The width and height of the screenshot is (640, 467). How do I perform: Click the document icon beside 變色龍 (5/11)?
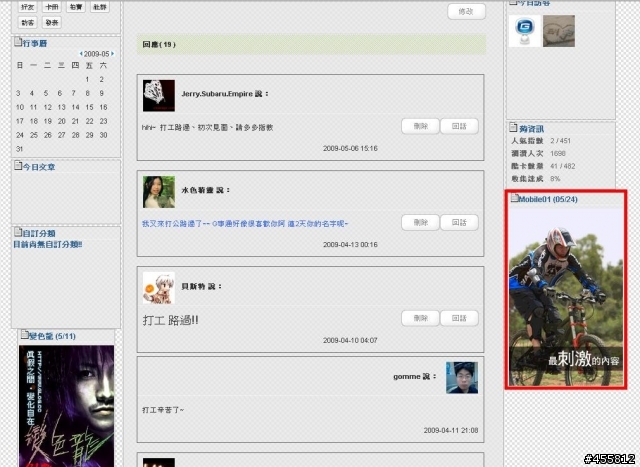[24, 335]
